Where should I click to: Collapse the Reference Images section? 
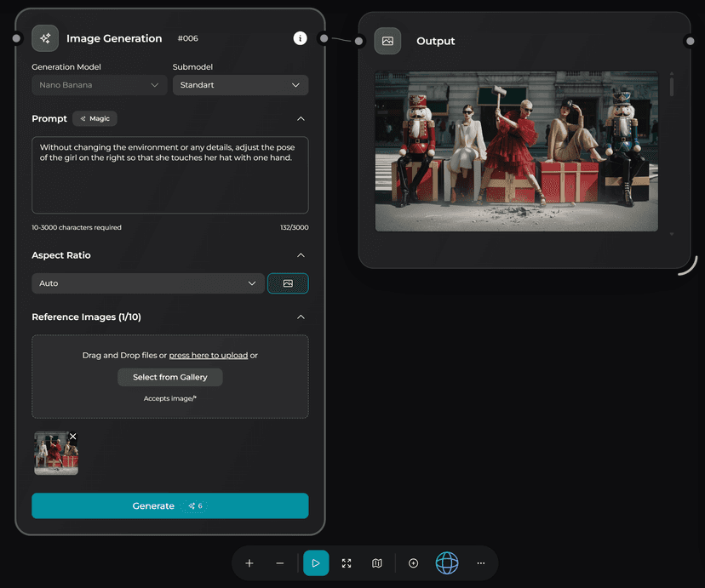click(x=301, y=317)
